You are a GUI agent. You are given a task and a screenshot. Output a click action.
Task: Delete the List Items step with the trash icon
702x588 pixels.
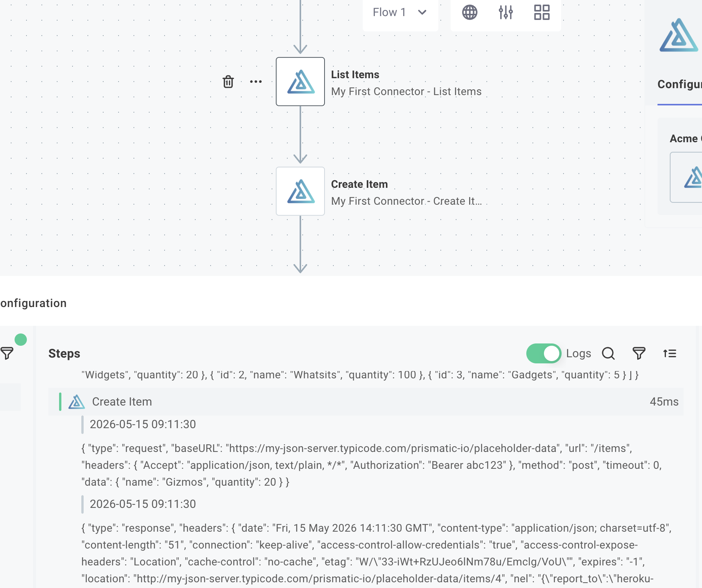point(228,82)
